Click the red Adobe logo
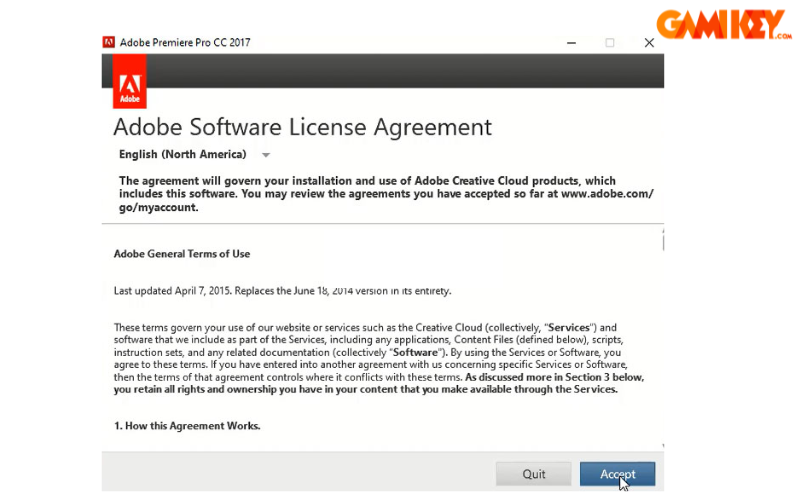 point(130,82)
